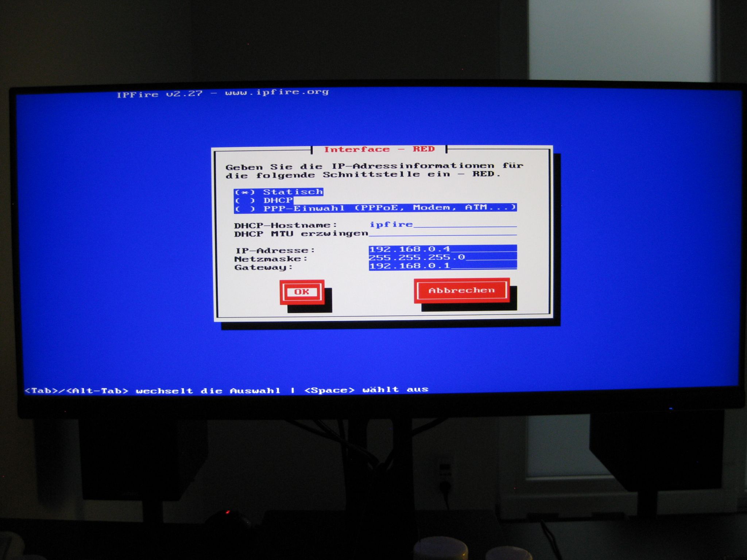Click the DHCP-Hostname field containing ipfire
This screenshot has height=560, width=747.
coord(443,224)
